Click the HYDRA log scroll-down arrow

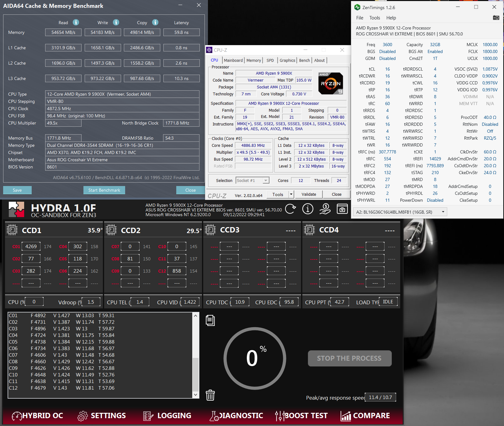(x=195, y=395)
